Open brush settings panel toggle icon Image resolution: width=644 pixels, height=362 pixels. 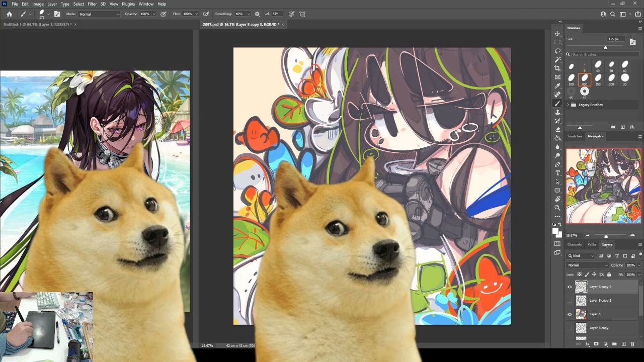tap(57, 14)
